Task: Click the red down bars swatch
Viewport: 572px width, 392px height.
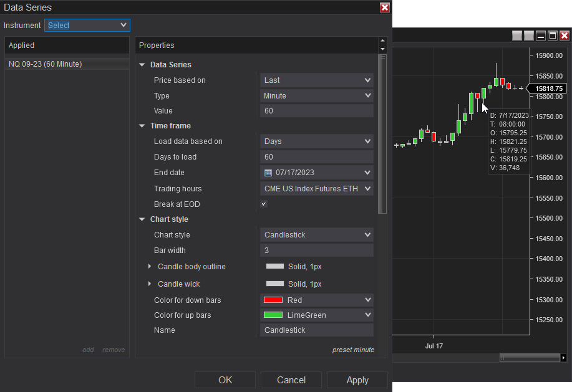Action: [273, 300]
